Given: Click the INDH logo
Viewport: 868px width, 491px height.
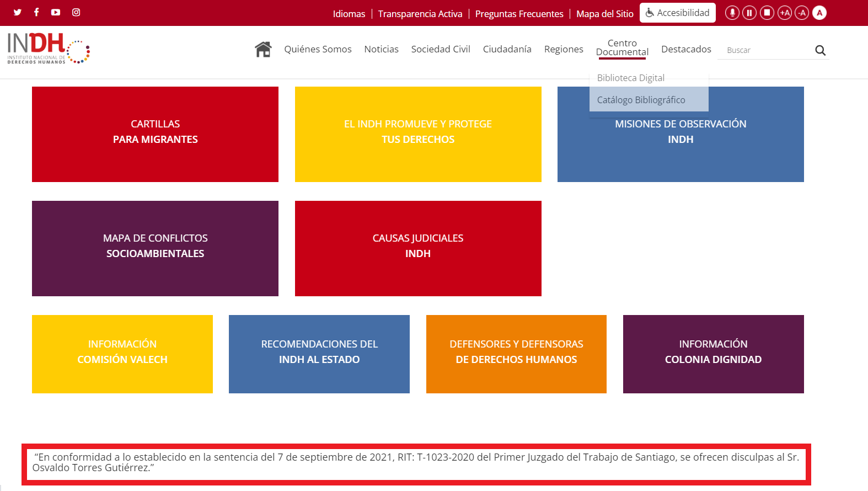Looking at the screenshot, I should 49,49.
